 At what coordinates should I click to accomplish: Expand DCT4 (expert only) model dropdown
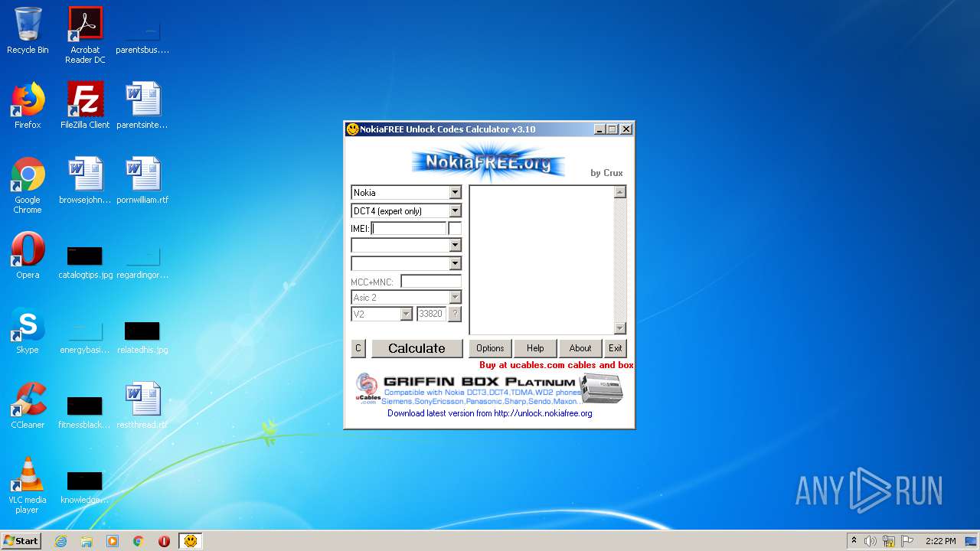455,211
